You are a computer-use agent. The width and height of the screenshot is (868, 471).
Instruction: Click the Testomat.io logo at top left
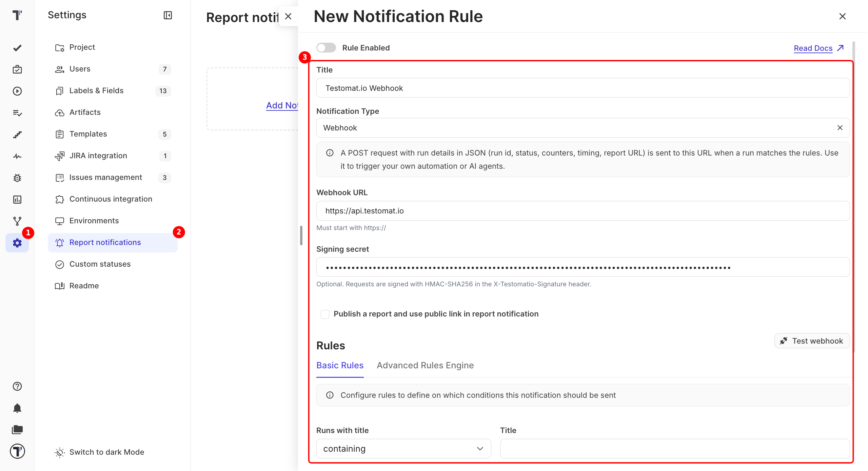pyautogui.click(x=17, y=15)
